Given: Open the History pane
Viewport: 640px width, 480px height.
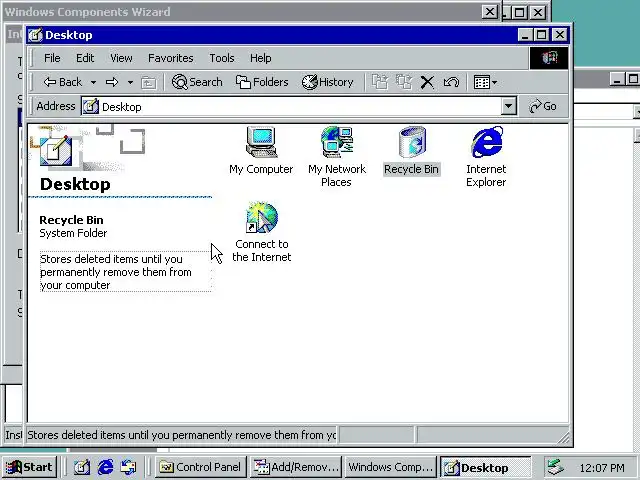Looking at the screenshot, I should (x=327, y=82).
